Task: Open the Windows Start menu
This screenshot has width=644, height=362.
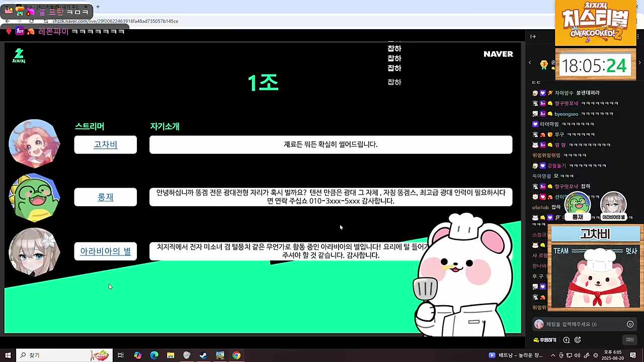Action: [x=8, y=355]
